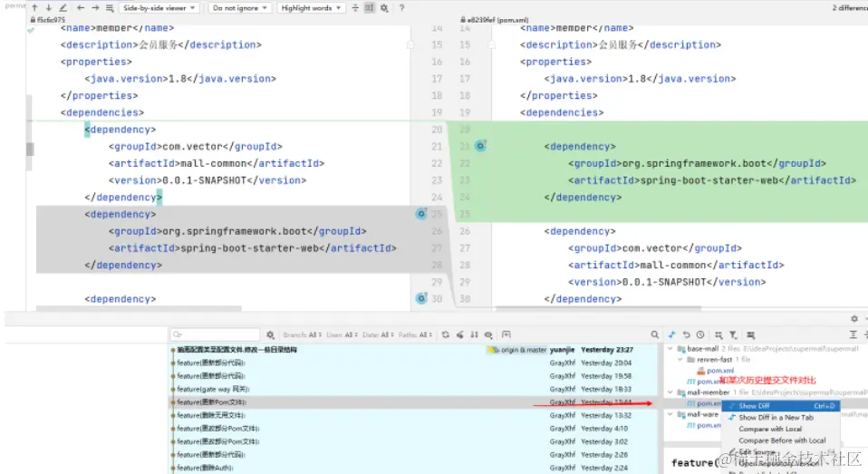Open log search options gear
Screen dimensions: 868x474
(270, 335)
